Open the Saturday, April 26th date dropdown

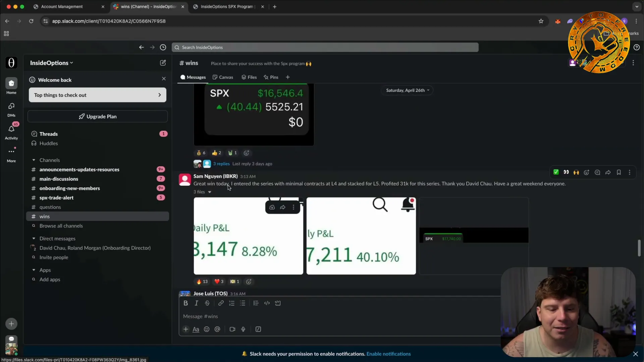(x=407, y=90)
